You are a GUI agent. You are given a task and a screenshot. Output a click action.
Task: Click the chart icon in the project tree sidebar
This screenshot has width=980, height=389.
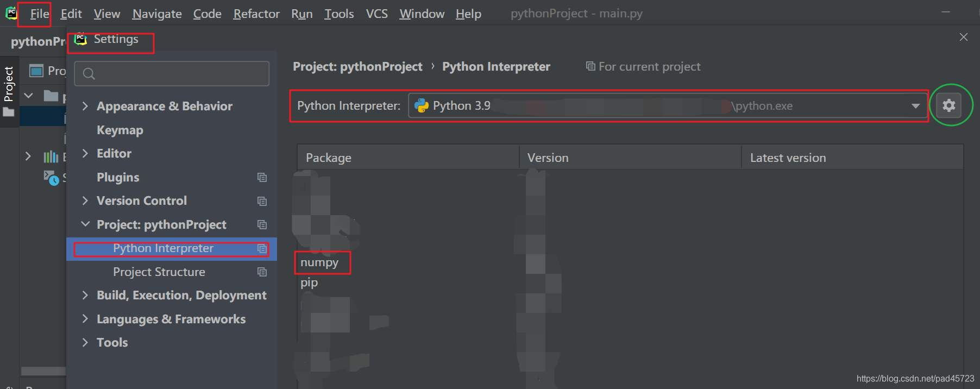[x=51, y=156]
